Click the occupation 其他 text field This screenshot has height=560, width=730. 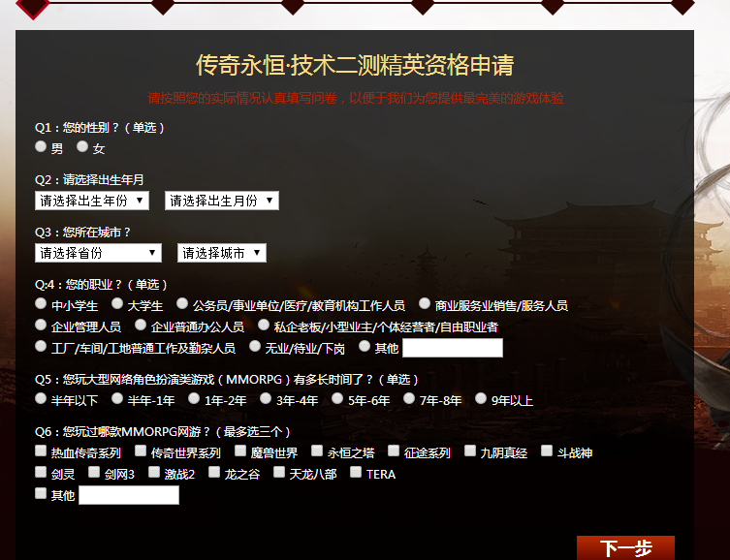pyautogui.click(x=453, y=348)
